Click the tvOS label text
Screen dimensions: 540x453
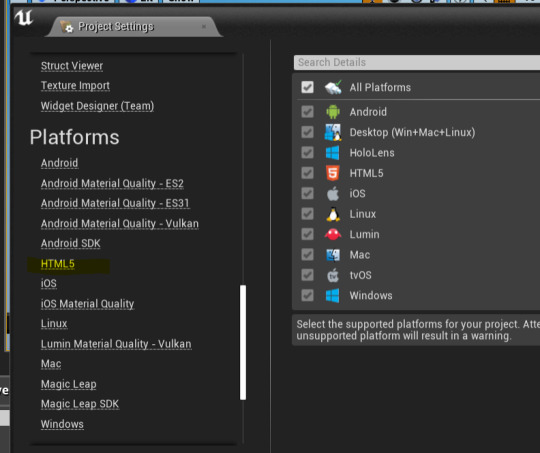coord(361,275)
